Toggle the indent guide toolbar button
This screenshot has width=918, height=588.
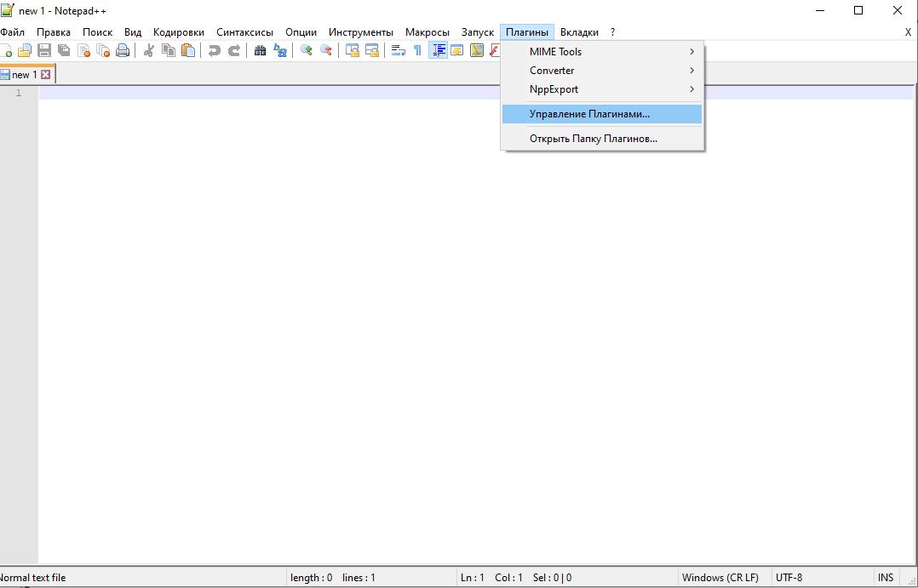point(438,51)
